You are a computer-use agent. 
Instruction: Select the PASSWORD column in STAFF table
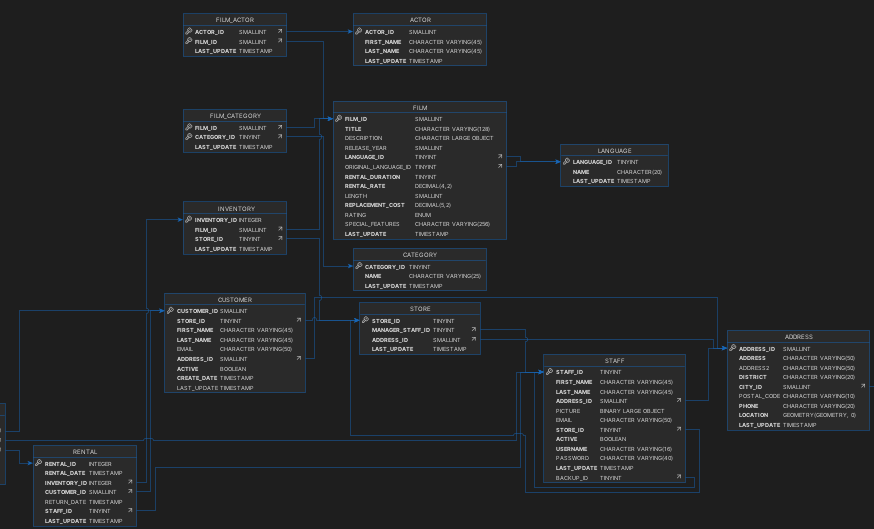pyautogui.click(x=574, y=458)
